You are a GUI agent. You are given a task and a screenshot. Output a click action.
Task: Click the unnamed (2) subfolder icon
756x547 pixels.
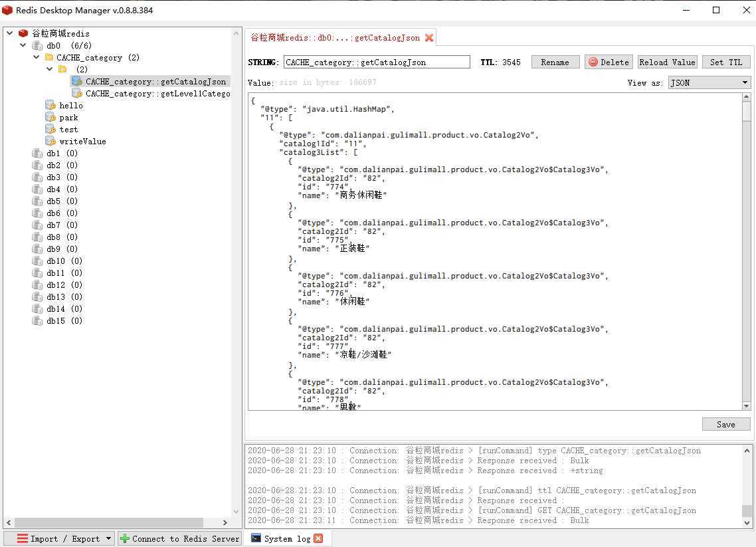[62, 69]
